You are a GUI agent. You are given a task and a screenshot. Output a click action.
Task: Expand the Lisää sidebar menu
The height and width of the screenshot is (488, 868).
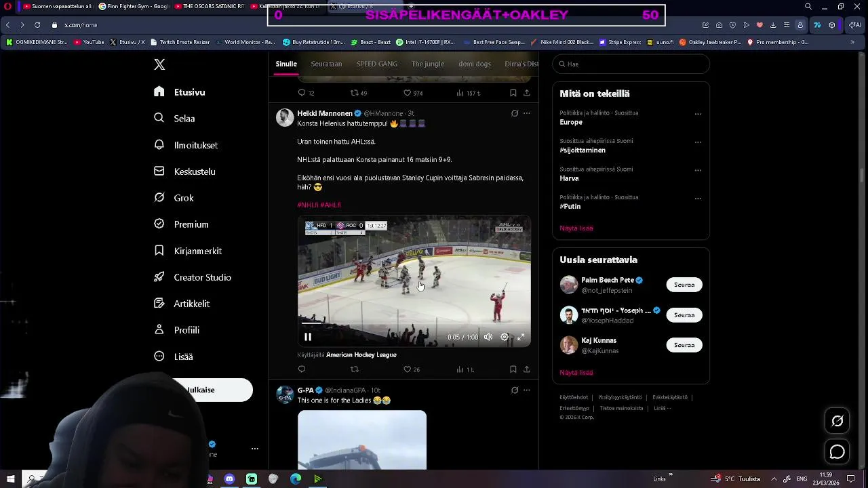pyautogui.click(x=174, y=357)
